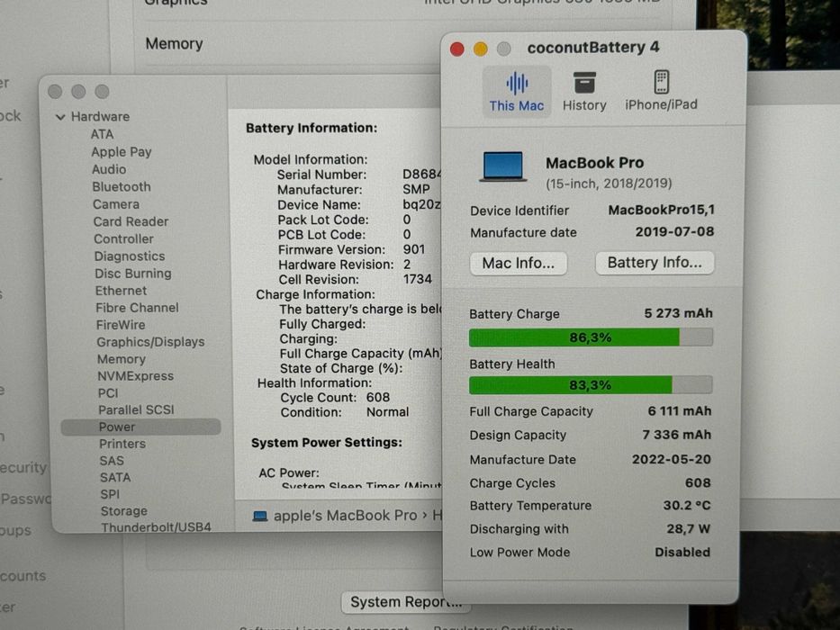
Task: Select SAS in the sidebar
Action: point(112,461)
